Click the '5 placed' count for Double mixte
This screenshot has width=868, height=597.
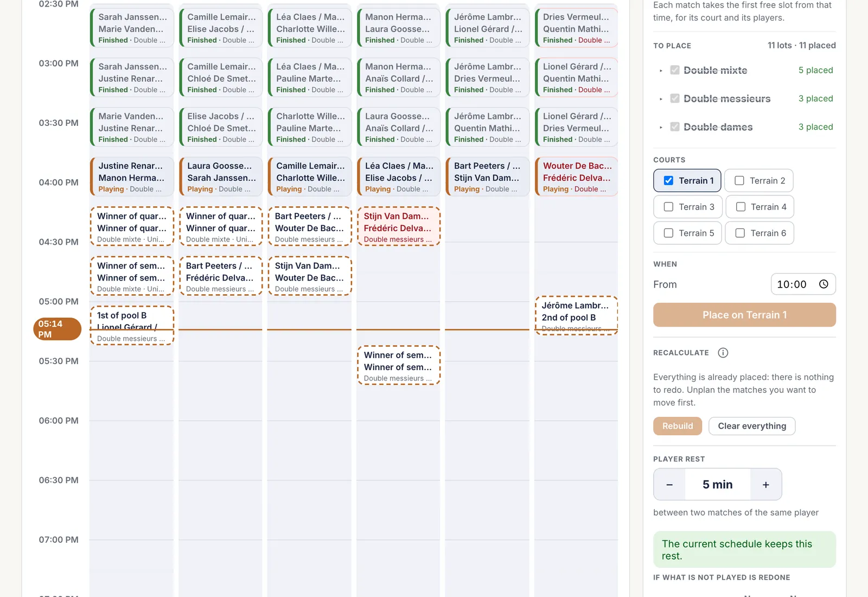tap(815, 70)
